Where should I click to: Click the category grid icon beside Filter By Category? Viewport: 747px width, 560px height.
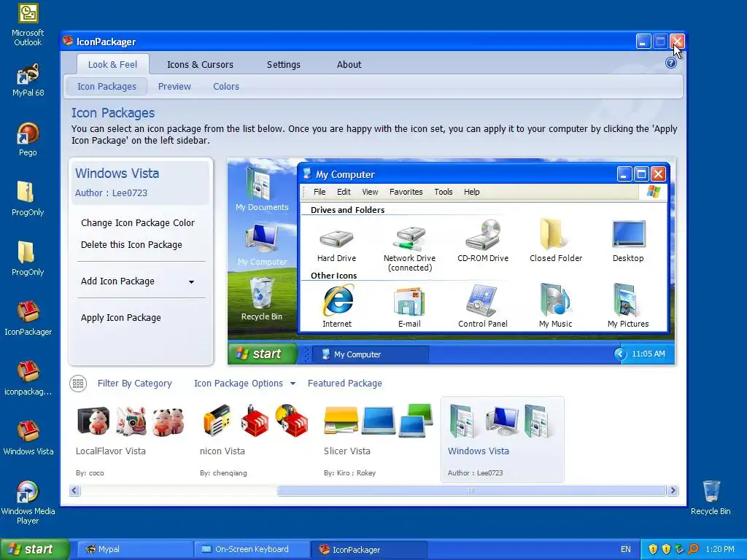pos(78,384)
